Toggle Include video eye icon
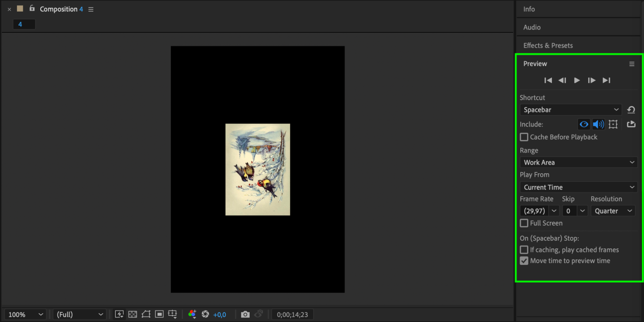Screen dimensions: 644x322 (x=584, y=124)
